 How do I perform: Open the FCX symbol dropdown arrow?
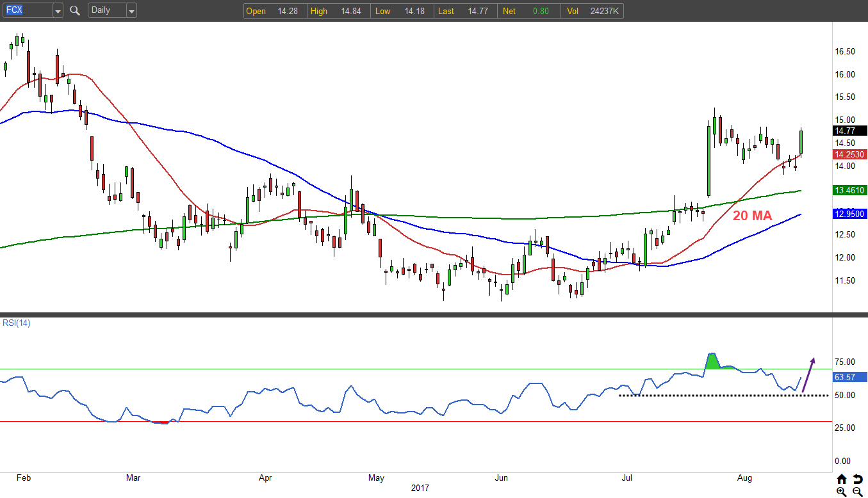[x=58, y=11]
